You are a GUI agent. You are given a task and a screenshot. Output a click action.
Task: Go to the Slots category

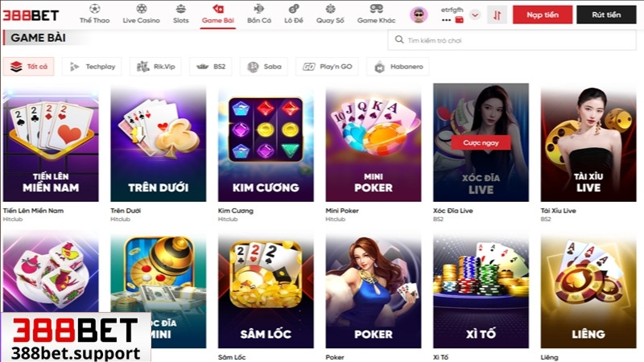pos(180,14)
